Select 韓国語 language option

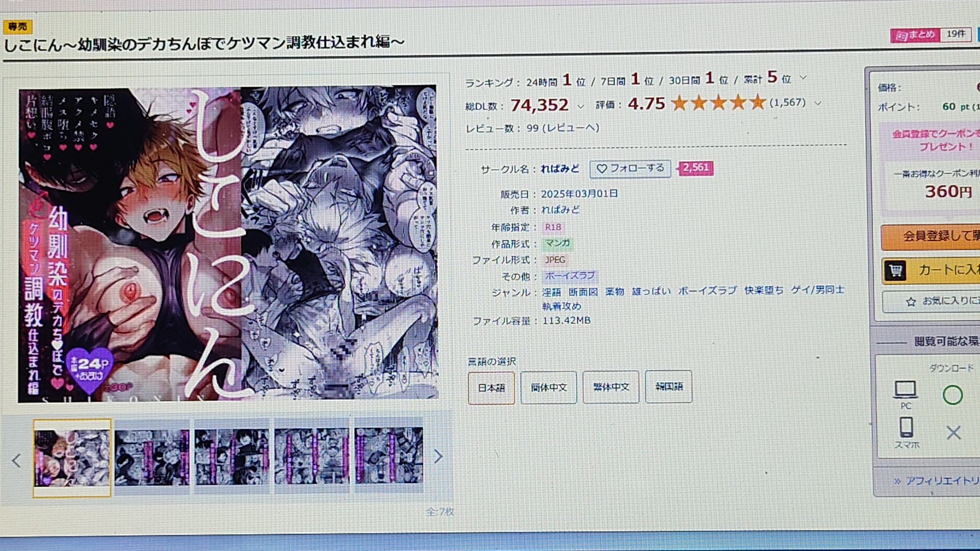click(668, 387)
